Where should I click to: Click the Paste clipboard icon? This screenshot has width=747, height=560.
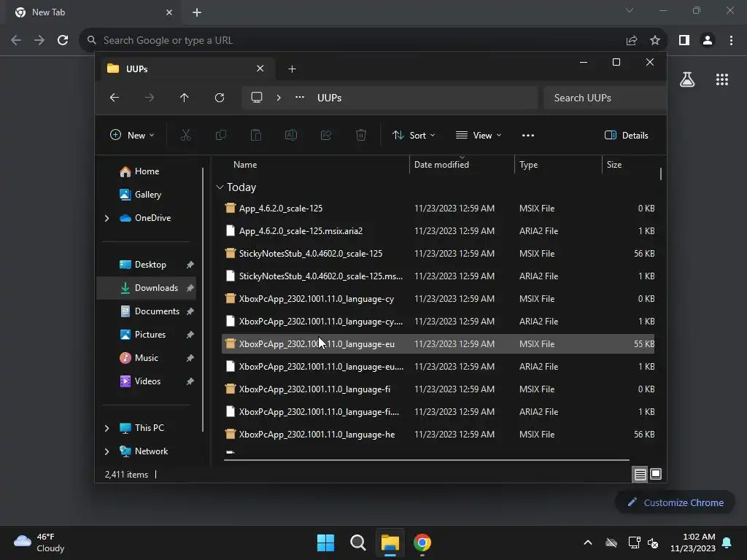coord(256,135)
